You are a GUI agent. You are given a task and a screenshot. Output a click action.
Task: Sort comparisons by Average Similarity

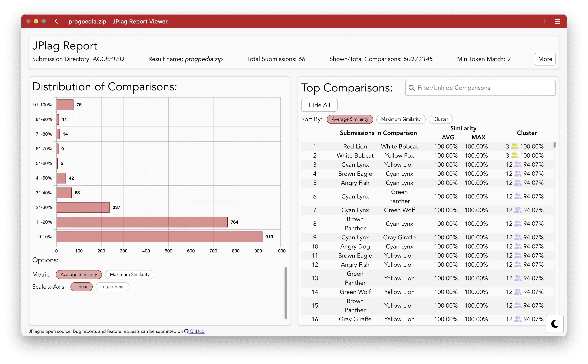point(350,119)
